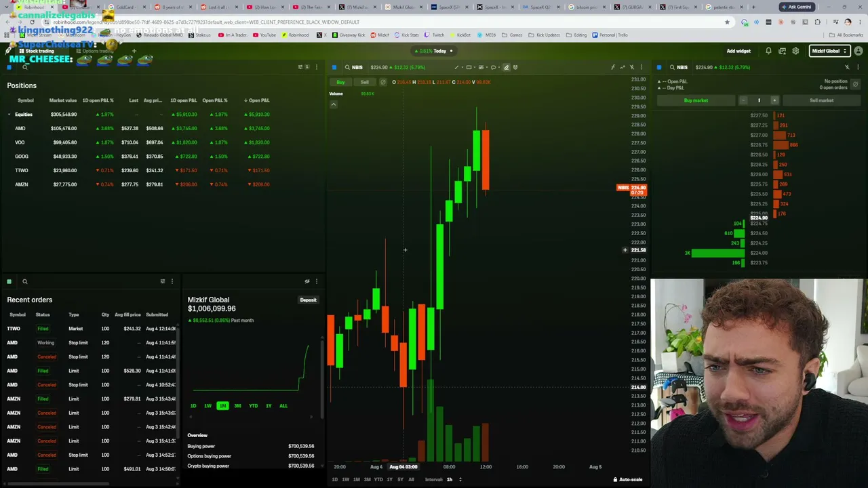868x488 pixels.
Task: Open column settings icon in Recent orders widget
Action: (x=162, y=281)
